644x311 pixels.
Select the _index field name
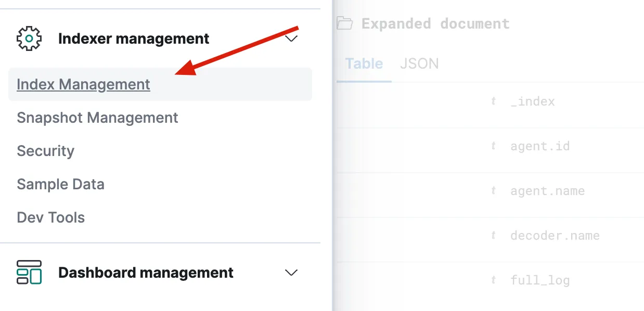coord(533,101)
